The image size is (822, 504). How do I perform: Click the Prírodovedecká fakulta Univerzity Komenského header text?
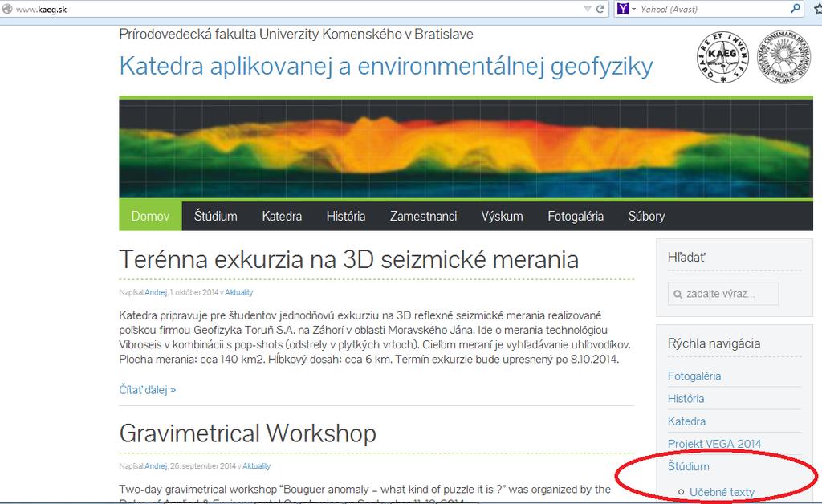296,34
